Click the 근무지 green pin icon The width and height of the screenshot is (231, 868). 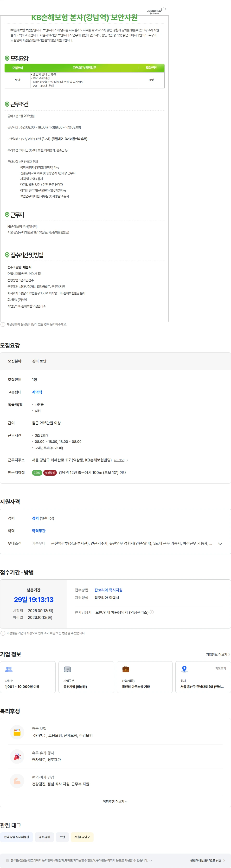tap(7, 215)
